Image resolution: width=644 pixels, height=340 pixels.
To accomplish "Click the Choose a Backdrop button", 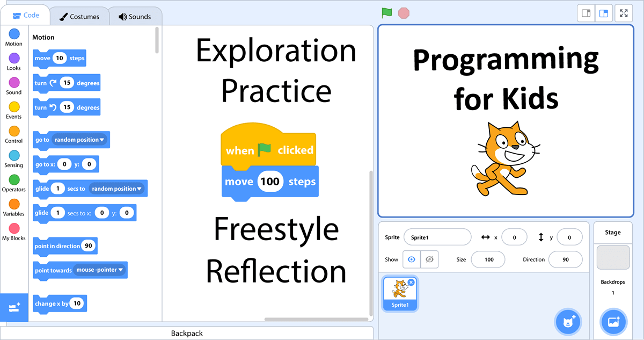I will pos(613,322).
